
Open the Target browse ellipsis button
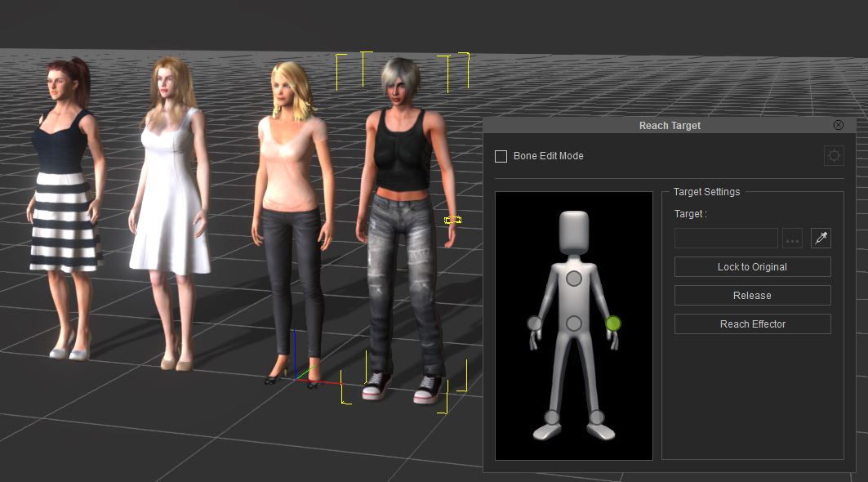tap(792, 239)
